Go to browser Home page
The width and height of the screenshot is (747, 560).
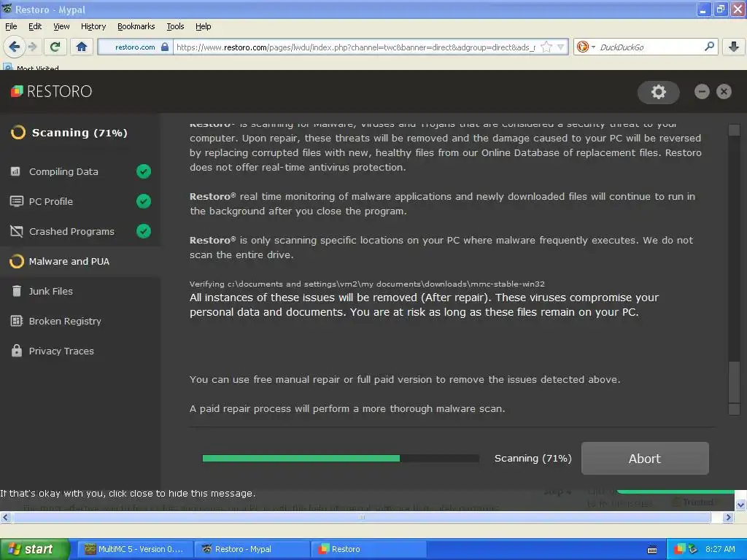[82, 47]
